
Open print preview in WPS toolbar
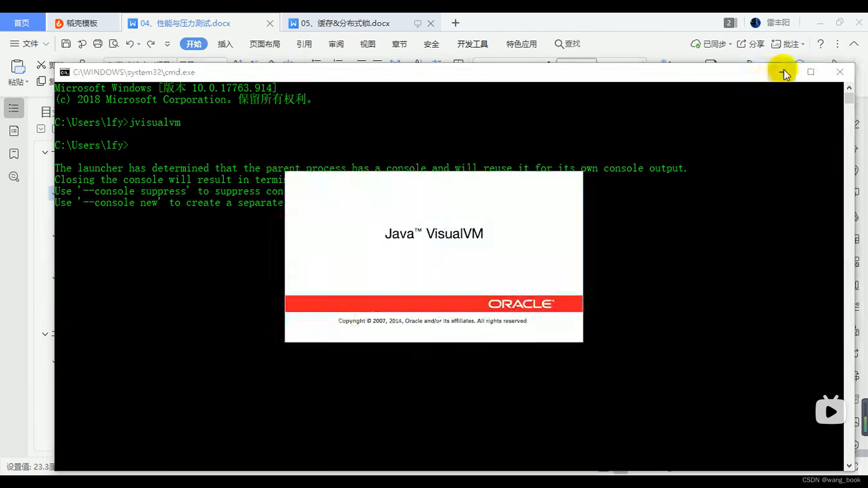(x=114, y=44)
